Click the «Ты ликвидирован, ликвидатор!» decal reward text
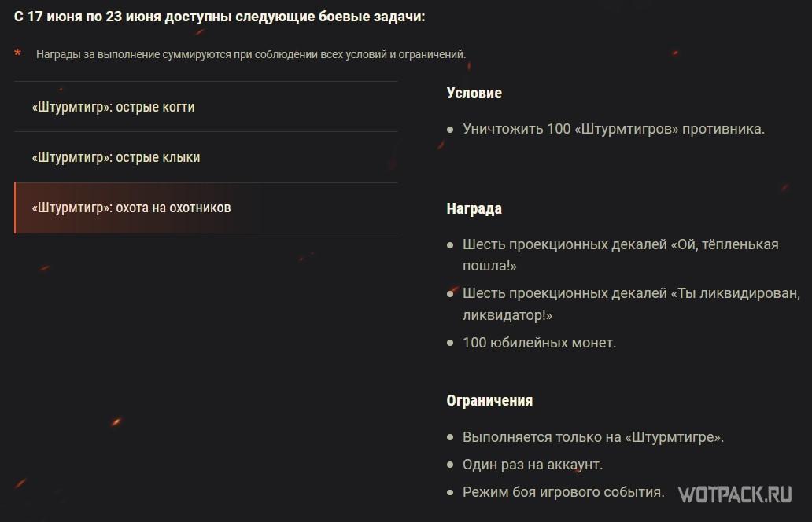Viewport: 812px width, 522px height. pos(631,303)
